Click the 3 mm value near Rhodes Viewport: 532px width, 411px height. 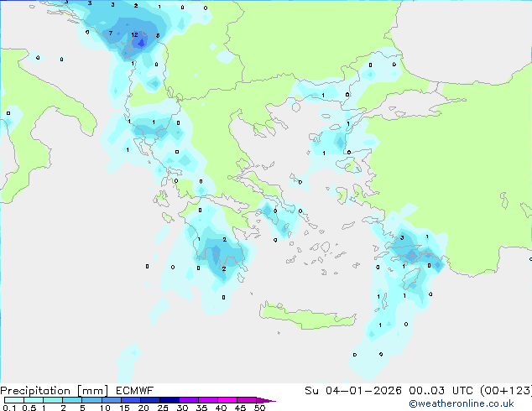[402, 238]
